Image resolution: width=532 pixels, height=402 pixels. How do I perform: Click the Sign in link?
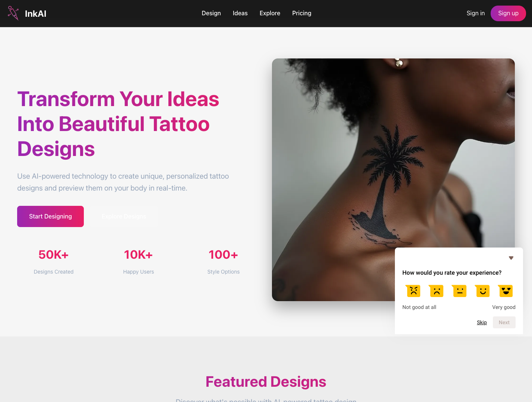476,13
